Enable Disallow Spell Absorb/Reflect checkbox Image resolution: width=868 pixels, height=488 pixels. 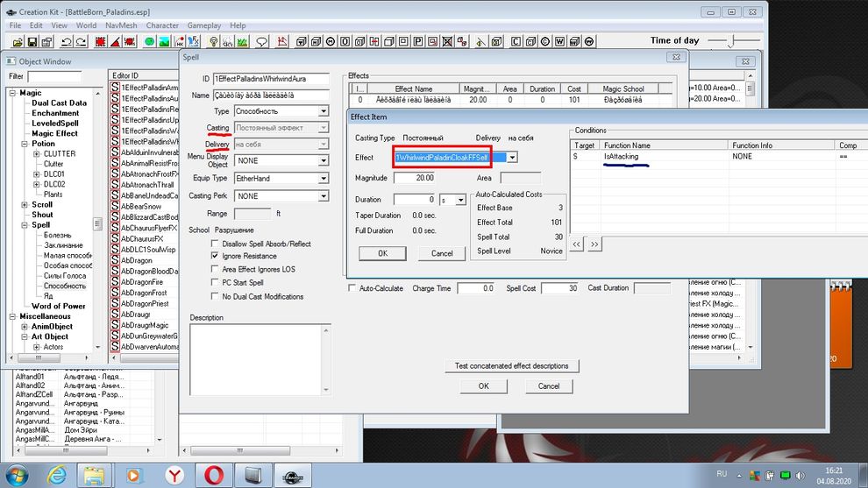pos(216,244)
